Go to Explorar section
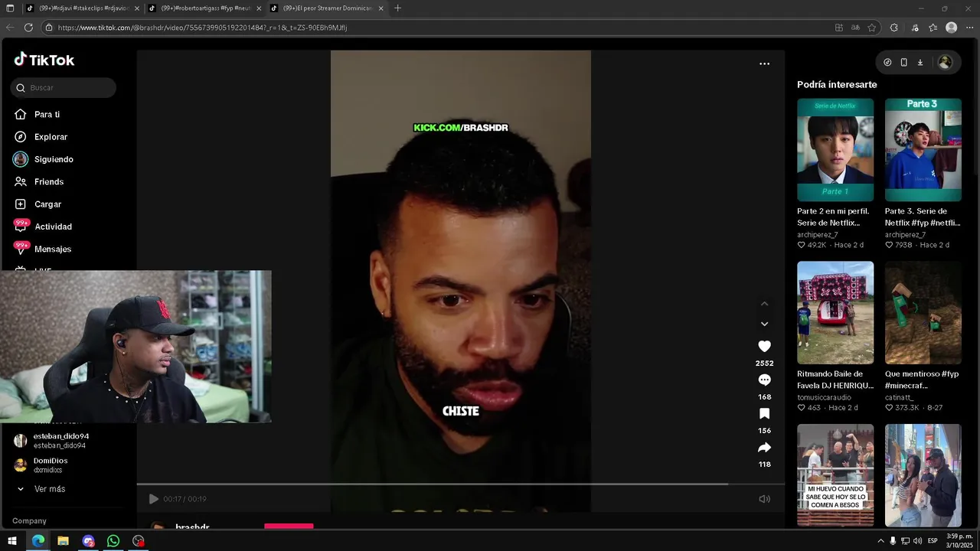Screen dimensions: 980x551 [x=41, y=137]
